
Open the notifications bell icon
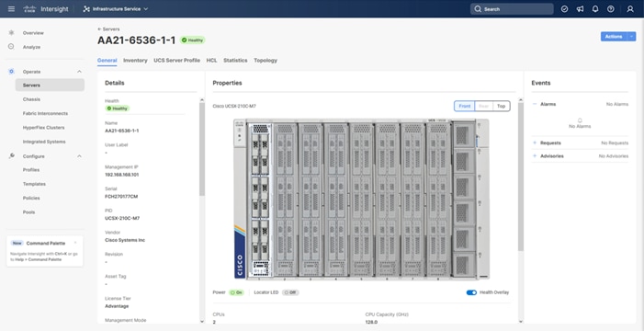click(x=595, y=8)
